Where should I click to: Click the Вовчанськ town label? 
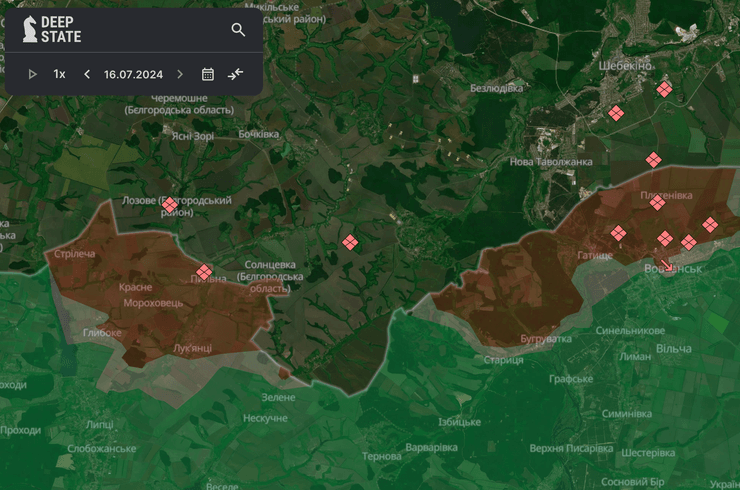coord(673,269)
